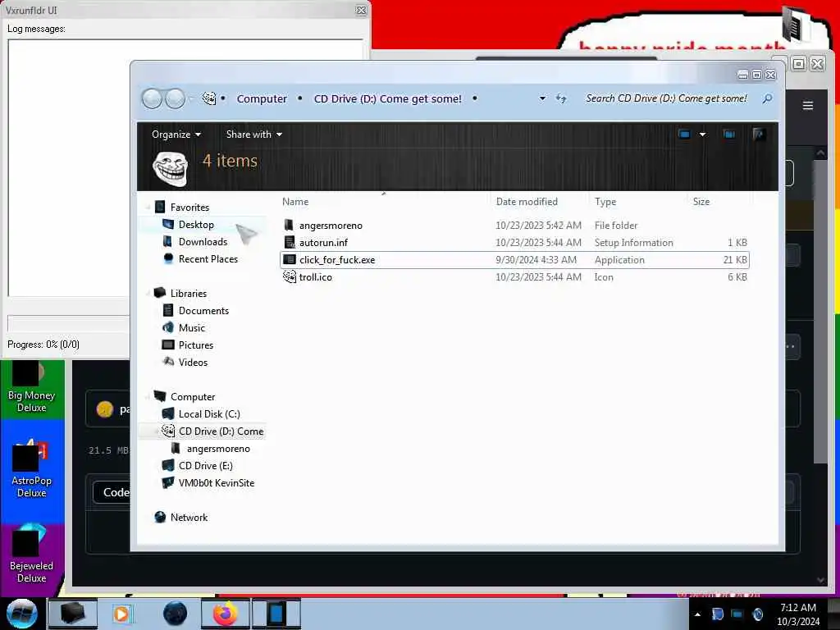The height and width of the screenshot is (630, 840).
Task: Click the Forward navigation button in Explorer
Action: [x=176, y=98]
